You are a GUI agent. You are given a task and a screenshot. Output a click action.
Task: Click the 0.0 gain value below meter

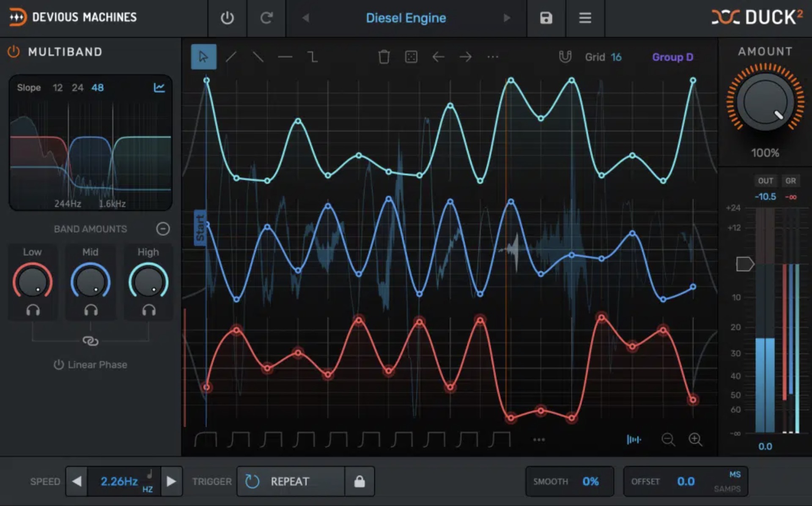(765, 446)
